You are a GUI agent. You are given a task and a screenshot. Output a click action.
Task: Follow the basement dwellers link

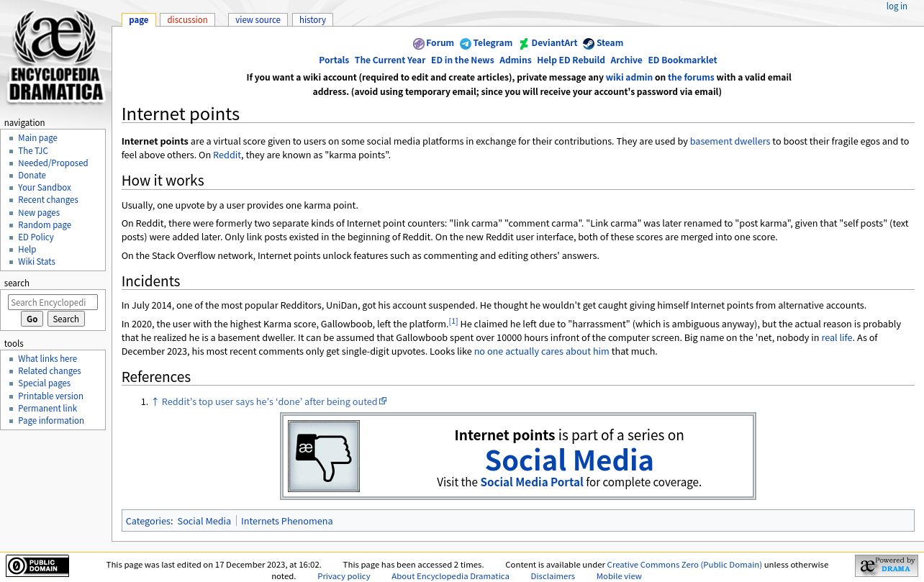[x=730, y=142]
